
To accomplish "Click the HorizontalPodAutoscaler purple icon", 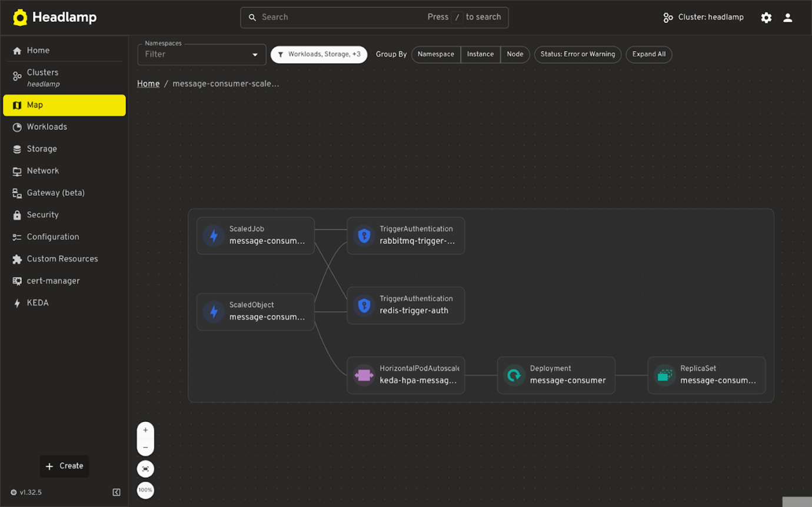I will 364,375.
